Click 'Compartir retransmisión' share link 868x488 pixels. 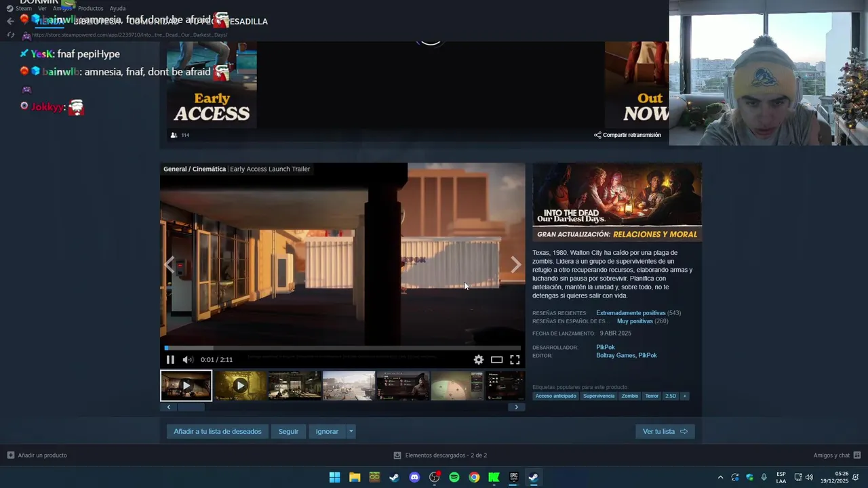pos(627,135)
